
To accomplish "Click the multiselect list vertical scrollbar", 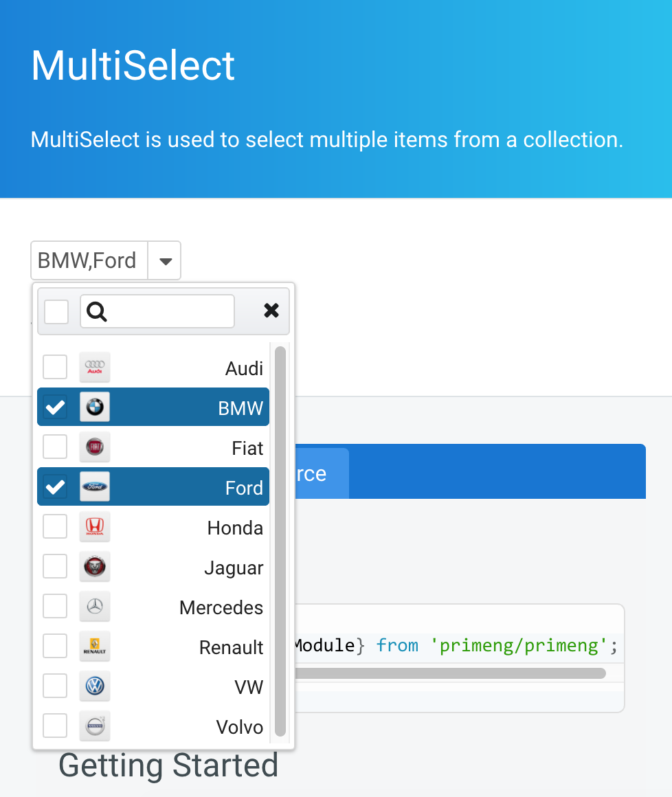I will pos(280,541).
